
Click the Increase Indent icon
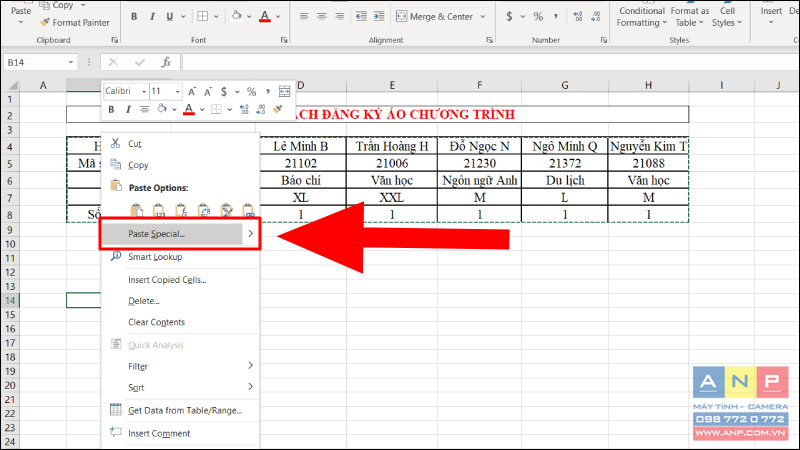click(x=379, y=16)
